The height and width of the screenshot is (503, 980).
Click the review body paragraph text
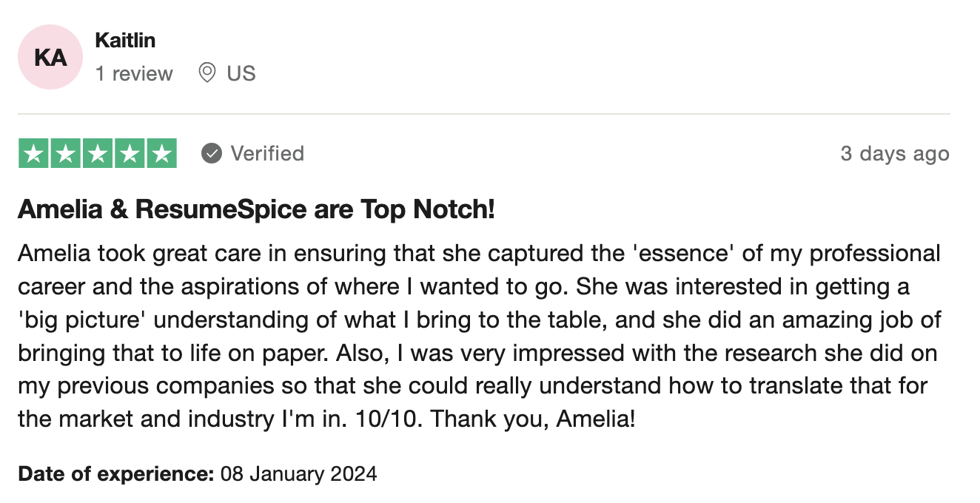click(480, 336)
